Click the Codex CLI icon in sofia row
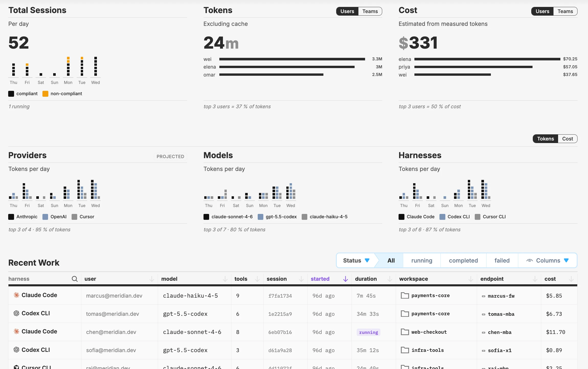This screenshot has height=369, width=588. pyautogui.click(x=16, y=350)
